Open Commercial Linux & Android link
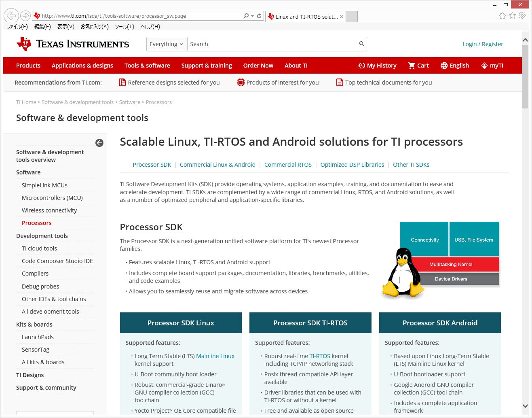532x418 pixels. click(x=217, y=165)
